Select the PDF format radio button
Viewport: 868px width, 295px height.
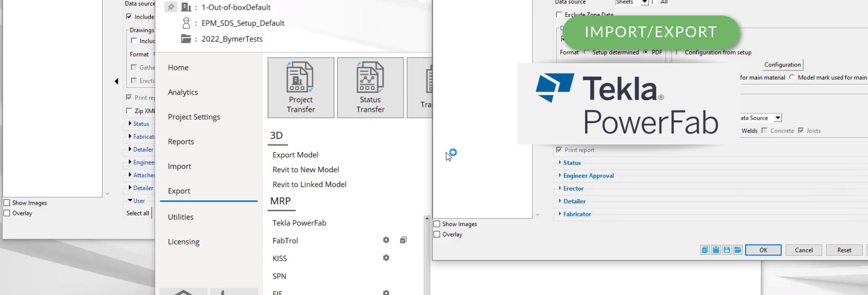(645, 52)
